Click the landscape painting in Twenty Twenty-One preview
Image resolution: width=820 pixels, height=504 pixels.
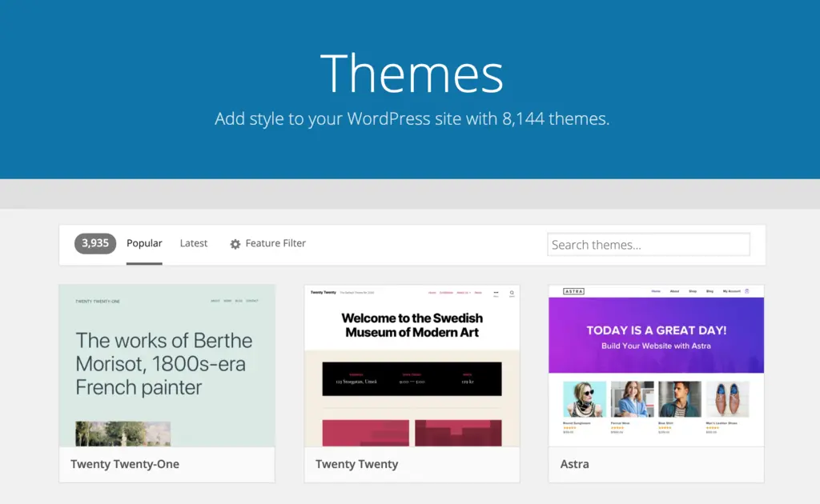[123, 434]
